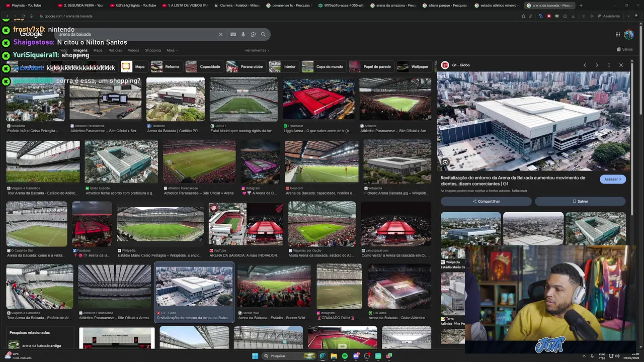Expand the Mais search categories menu
644x362 pixels.
tap(172, 50)
